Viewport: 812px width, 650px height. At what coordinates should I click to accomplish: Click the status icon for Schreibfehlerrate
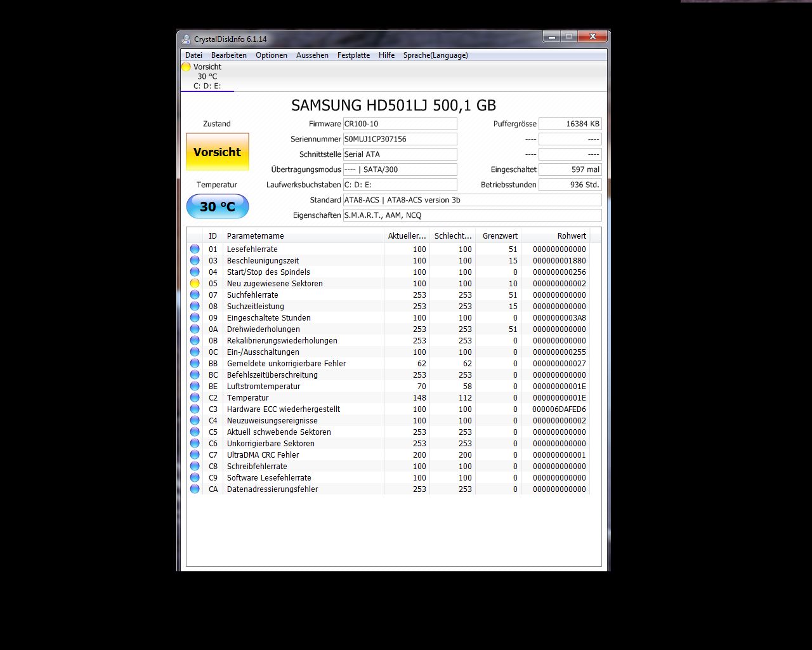[x=195, y=466]
